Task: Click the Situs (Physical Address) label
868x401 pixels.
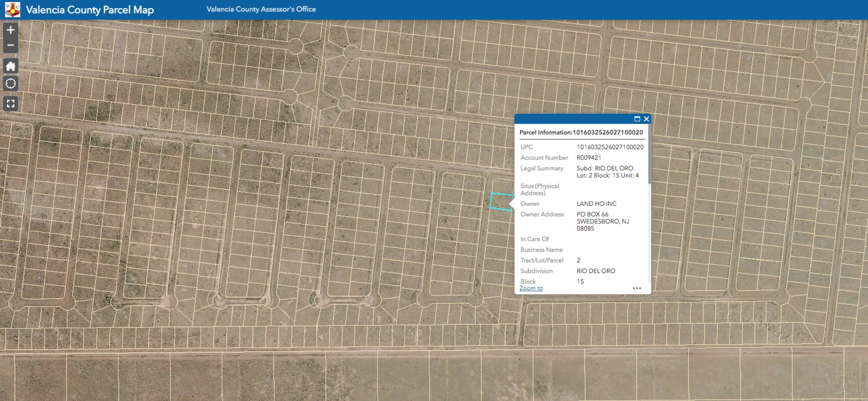Action: tap(539, 190)
